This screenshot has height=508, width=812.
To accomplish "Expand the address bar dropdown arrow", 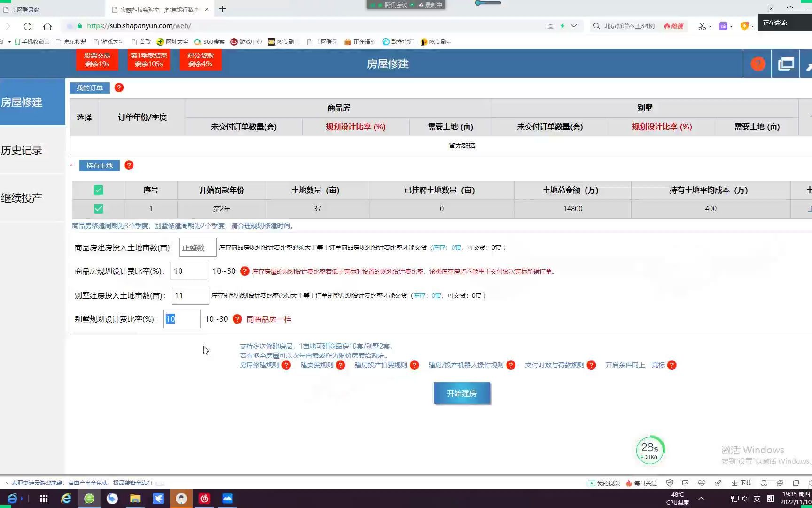I will tap(574, 26).
